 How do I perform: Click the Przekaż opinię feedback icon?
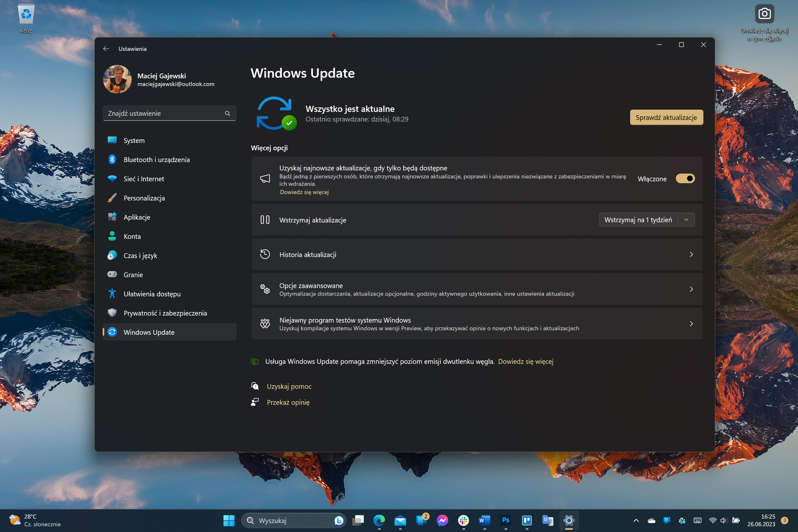[x=255, y=402]
